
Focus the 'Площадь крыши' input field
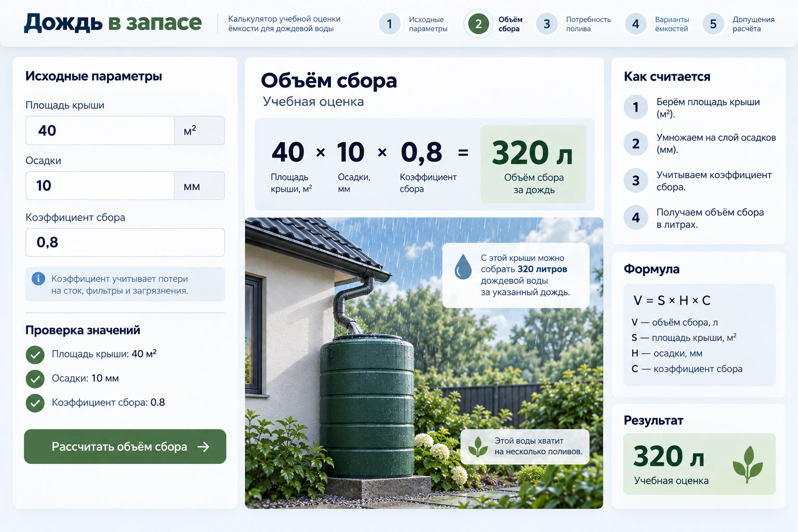point(100,130)
